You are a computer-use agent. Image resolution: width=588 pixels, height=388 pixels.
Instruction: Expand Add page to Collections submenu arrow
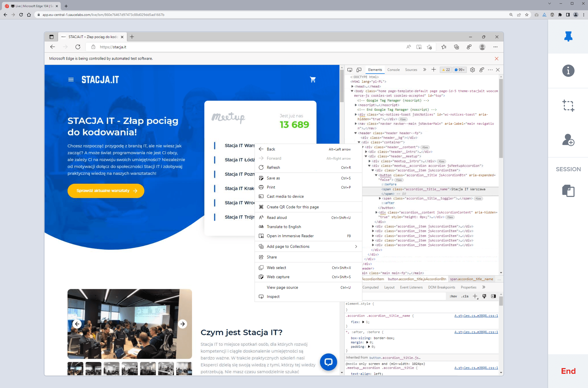point(356,246)
